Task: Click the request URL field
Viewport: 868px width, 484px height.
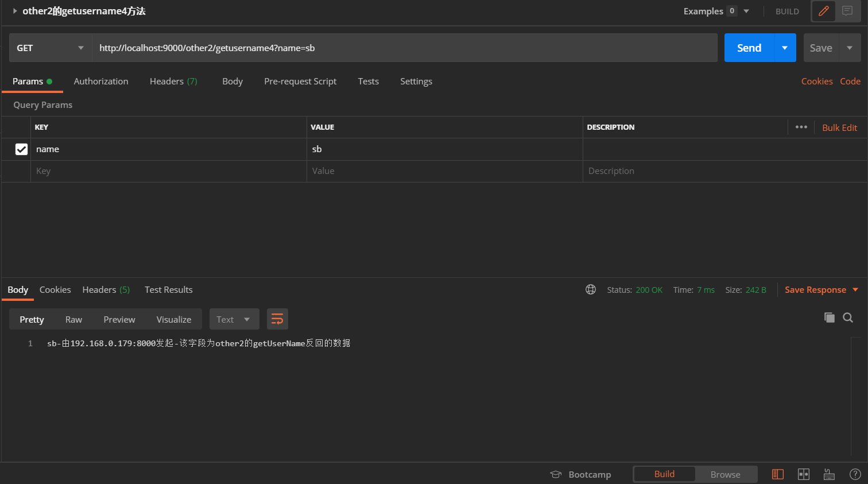Action: click(405, 48)
